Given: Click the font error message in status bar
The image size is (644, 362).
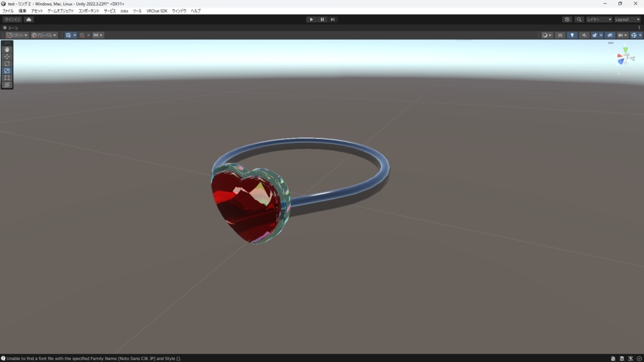Looking at the screenshot, I should [x=94, y=358].
